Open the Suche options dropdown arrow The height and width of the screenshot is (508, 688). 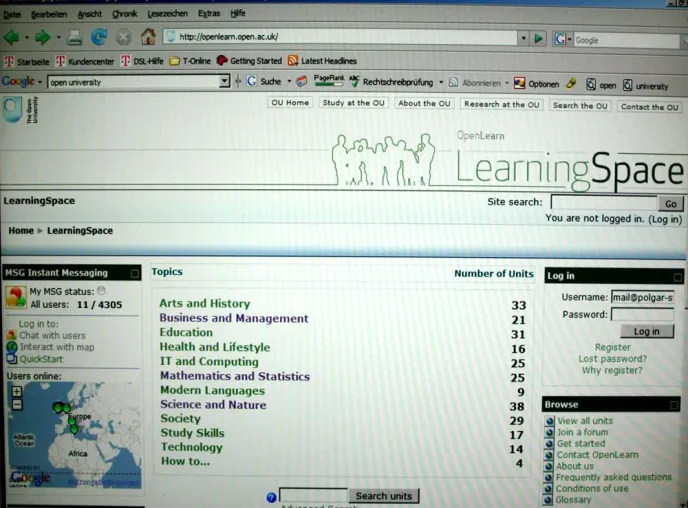pyautogui.click(x=289, y=82)
